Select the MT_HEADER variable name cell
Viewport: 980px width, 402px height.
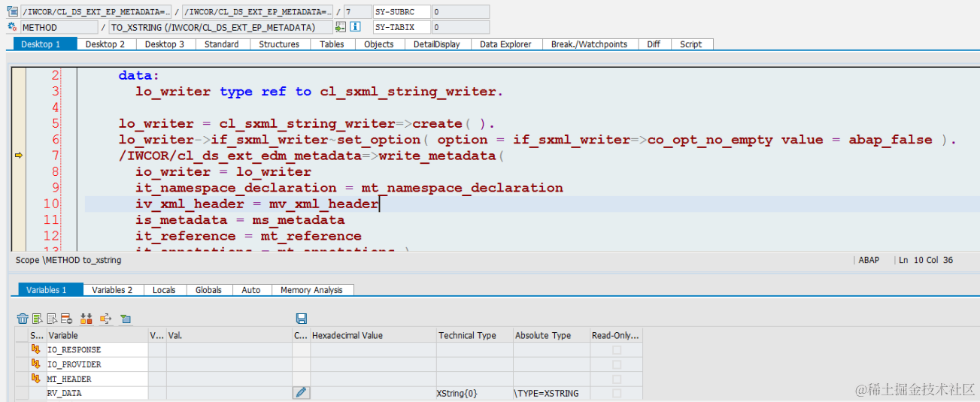97,379
